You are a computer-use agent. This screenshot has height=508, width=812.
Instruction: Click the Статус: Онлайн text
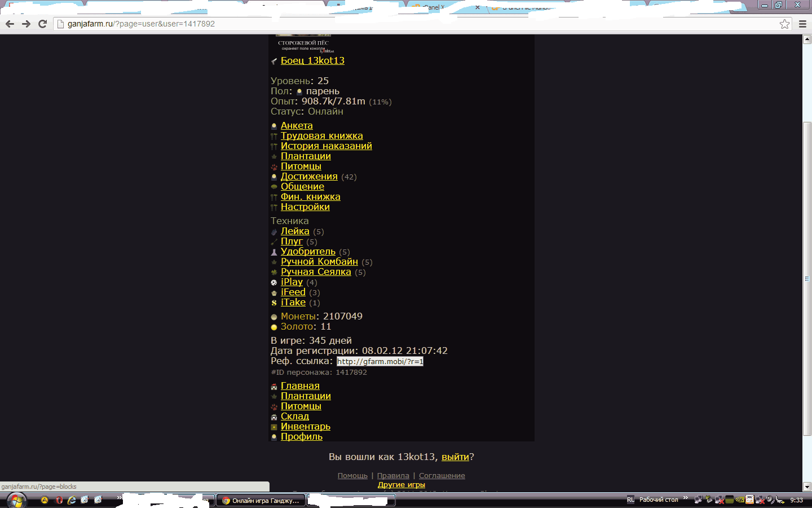(307, 111)
